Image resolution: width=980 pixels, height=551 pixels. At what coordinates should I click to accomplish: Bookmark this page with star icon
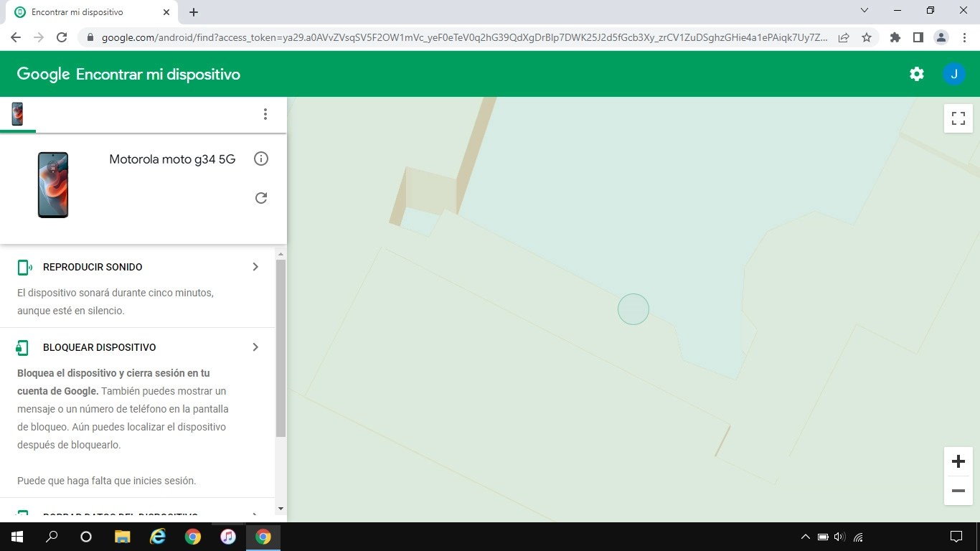click(x=867, y=37)
